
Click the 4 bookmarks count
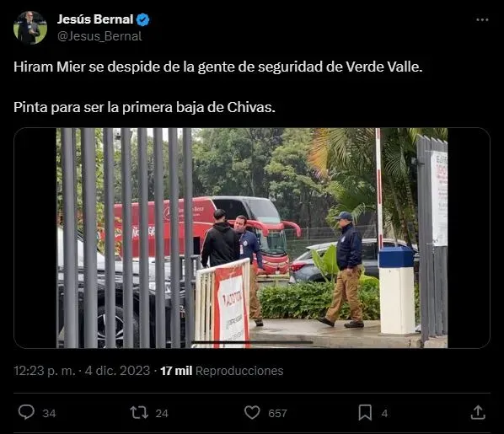[384, 414]
